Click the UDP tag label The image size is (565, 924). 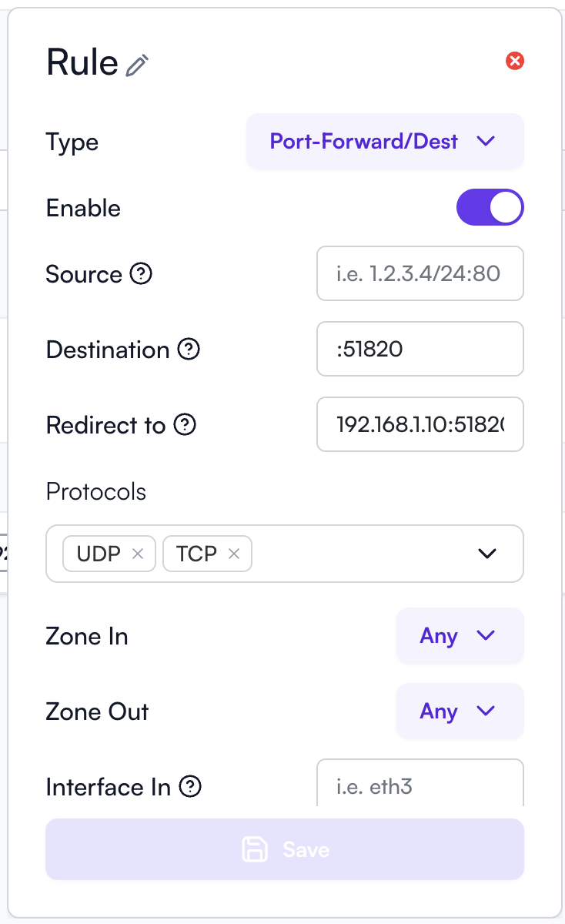(99, 554)
